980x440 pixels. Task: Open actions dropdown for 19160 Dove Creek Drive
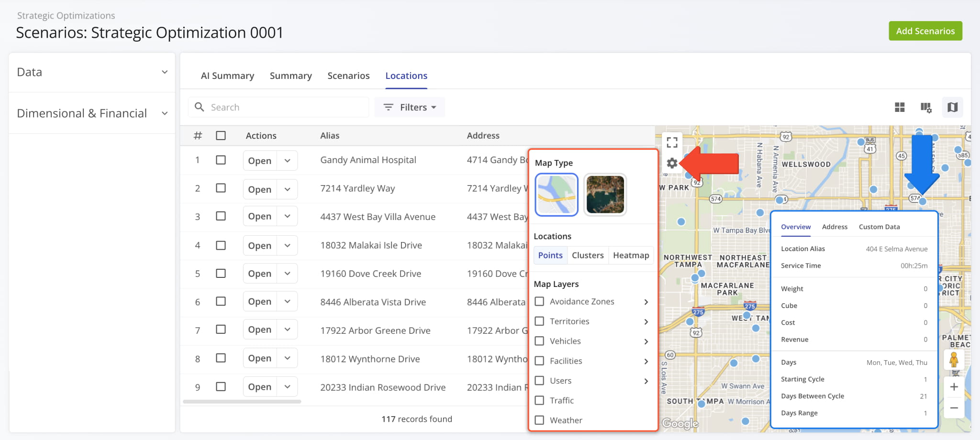pos(287,274)
